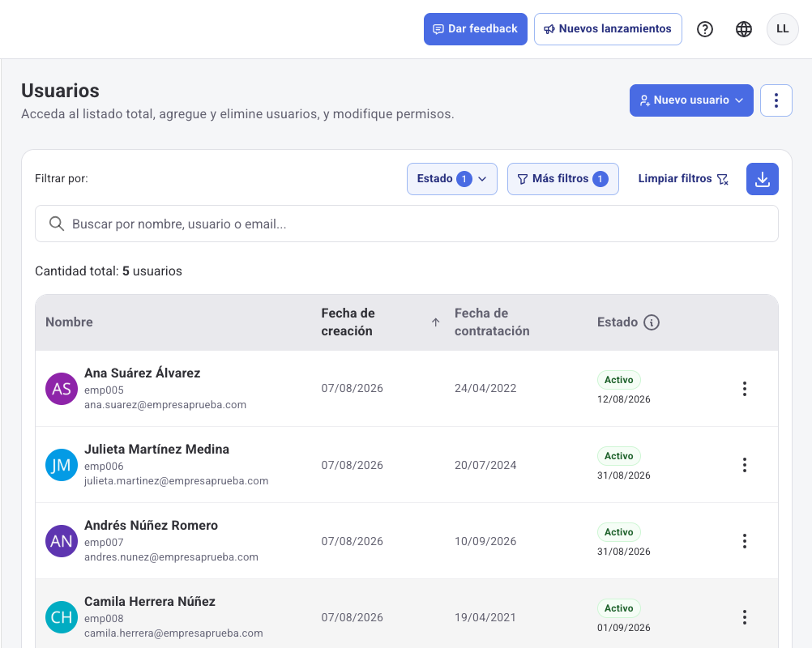Click status date 01/09/2026
This screenshot has height=648, width=812.
click(623, 627)
